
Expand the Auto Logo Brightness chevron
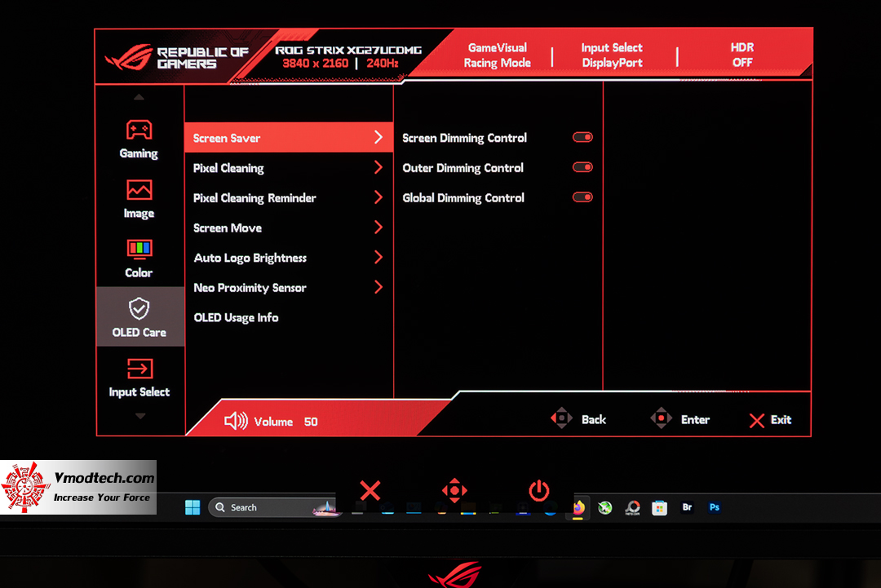pos(379,257)
